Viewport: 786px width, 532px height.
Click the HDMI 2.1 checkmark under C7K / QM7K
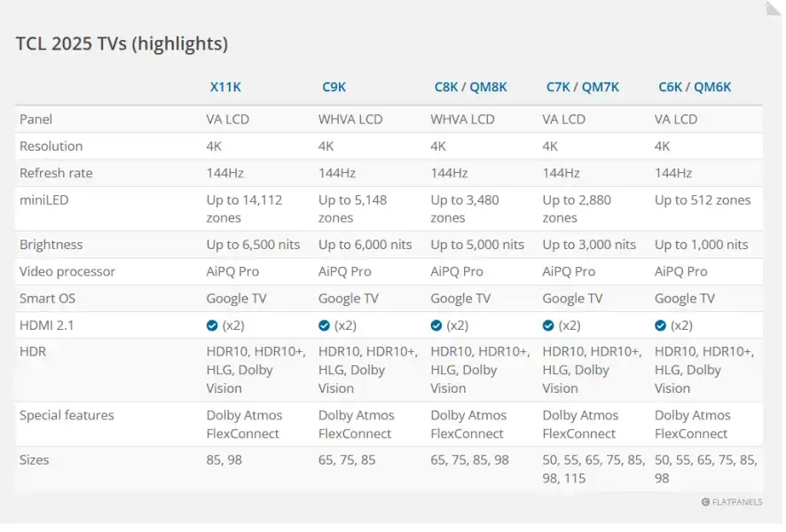pyautogui.click(x=548, y=325)
